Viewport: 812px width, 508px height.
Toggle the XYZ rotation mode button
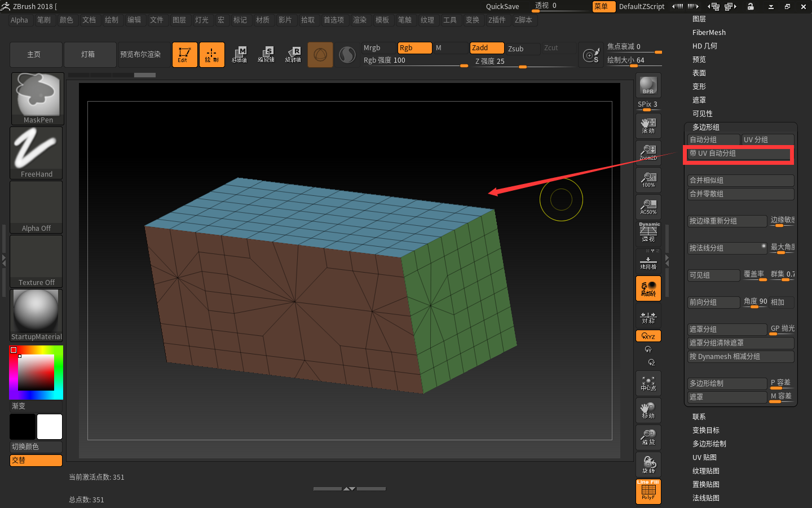[x=648, y=336]
